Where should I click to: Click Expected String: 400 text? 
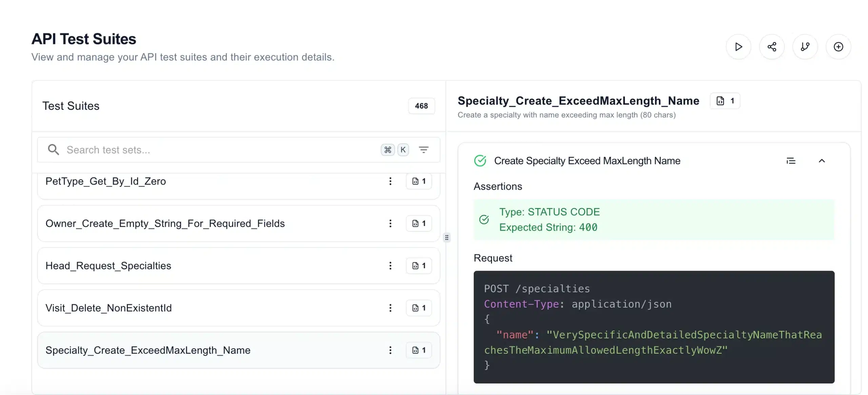coord(548,227)
